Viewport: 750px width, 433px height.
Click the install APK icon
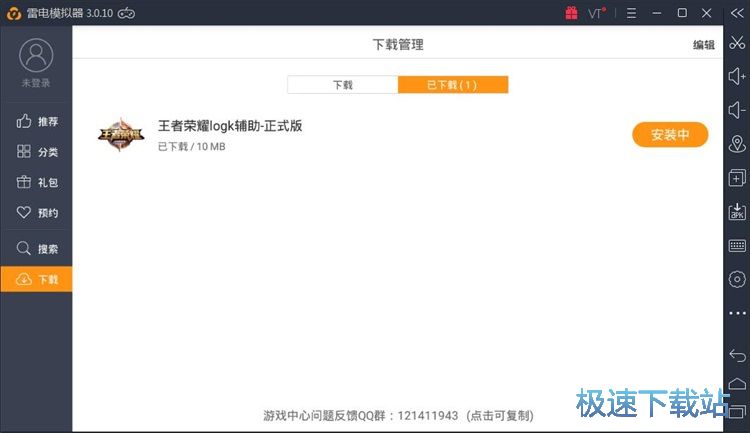737,211
